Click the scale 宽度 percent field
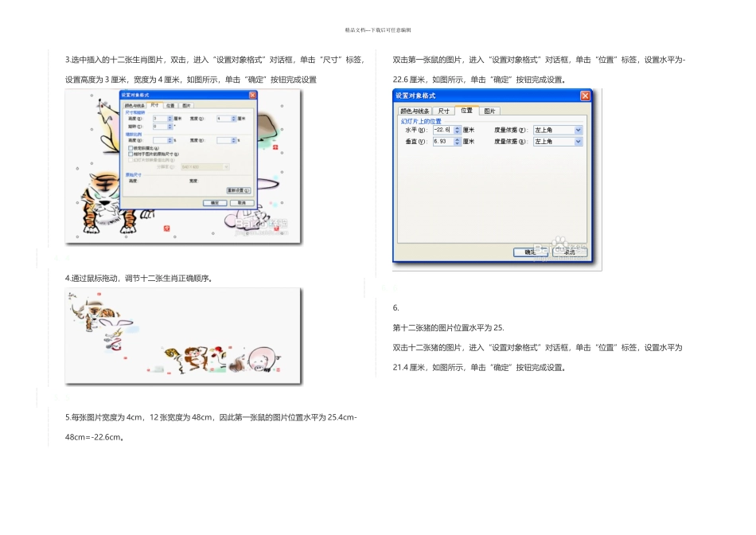The image size is (756, 535). [x=224, y=140]
